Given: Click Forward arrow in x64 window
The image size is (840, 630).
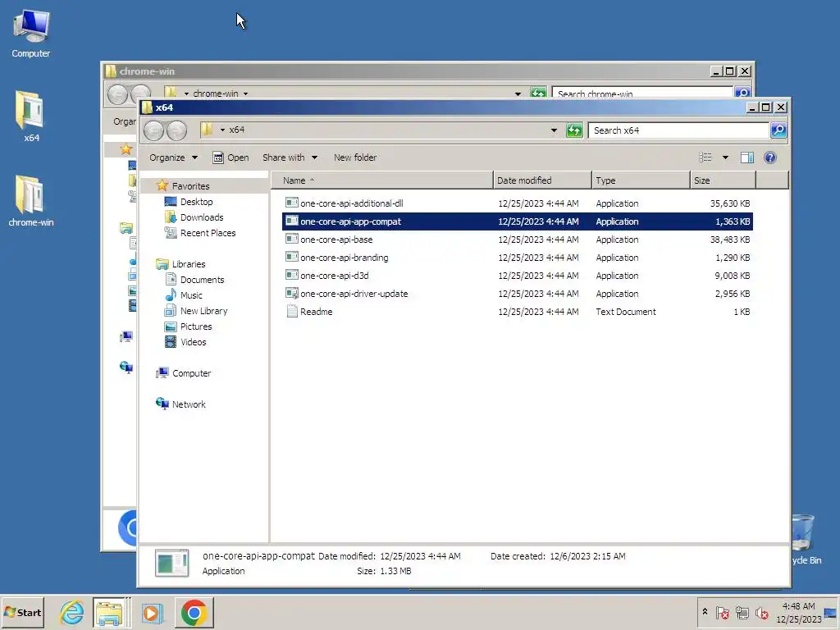Looking at the screenshot, I should (176, 130).
